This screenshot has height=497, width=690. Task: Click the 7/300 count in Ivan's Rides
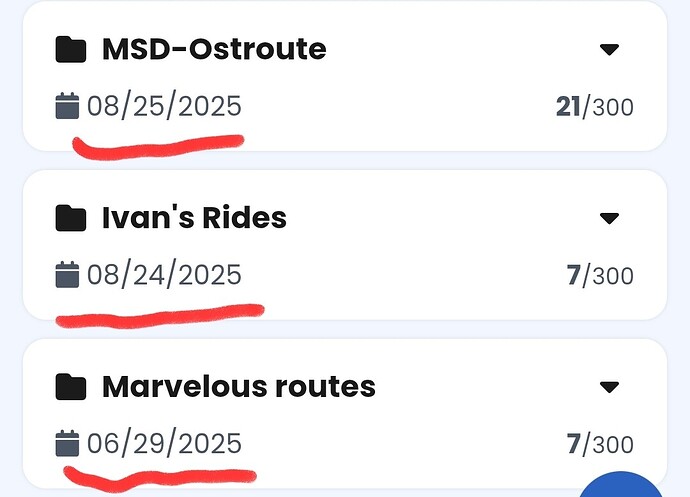[600, 276]
